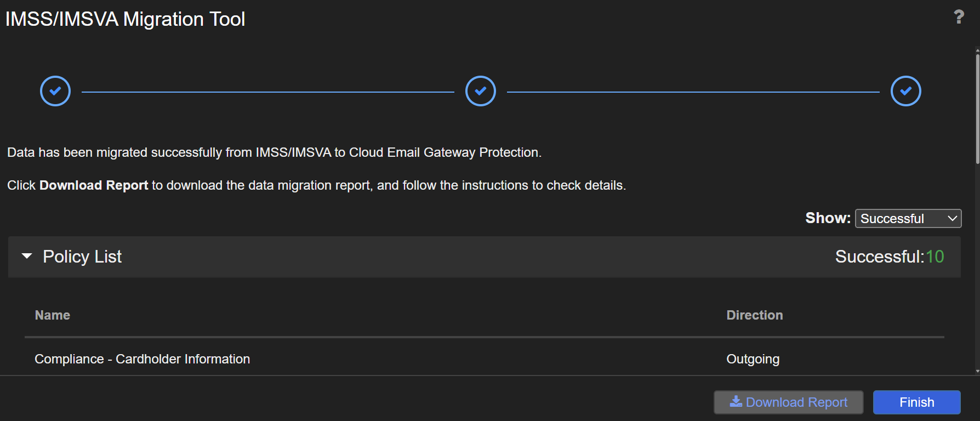Viewport: 980px width, 421px height.
Task: Click the scroll up arrow
Action: point(977,51)
